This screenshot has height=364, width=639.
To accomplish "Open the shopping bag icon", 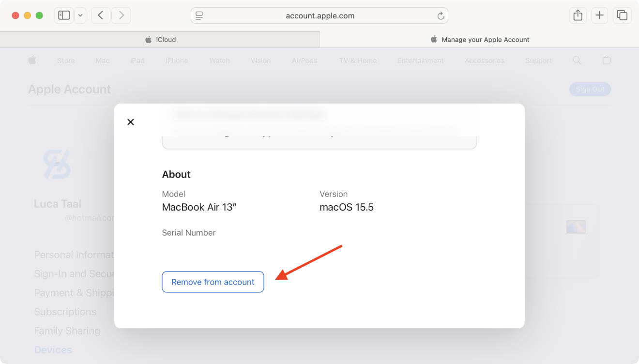I will [x=606, y=60].
